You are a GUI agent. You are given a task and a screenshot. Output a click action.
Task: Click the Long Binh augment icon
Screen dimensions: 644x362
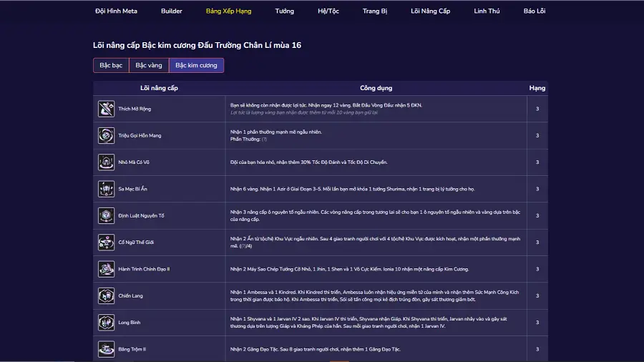pos(106,323)
